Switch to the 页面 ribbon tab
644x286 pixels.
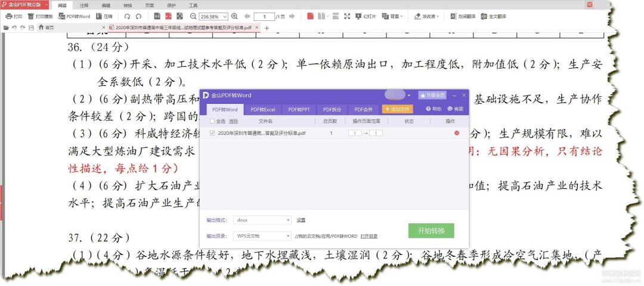[150, 6]
